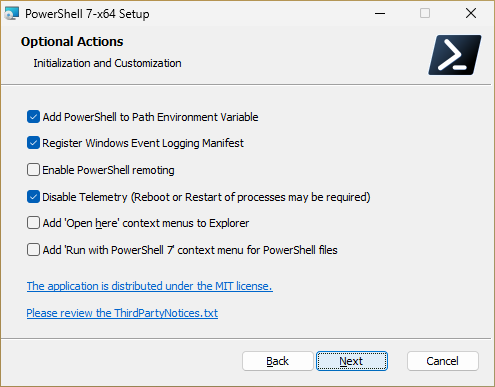Open the MIT license link
495x387 pixels.
tap(150, 286)
